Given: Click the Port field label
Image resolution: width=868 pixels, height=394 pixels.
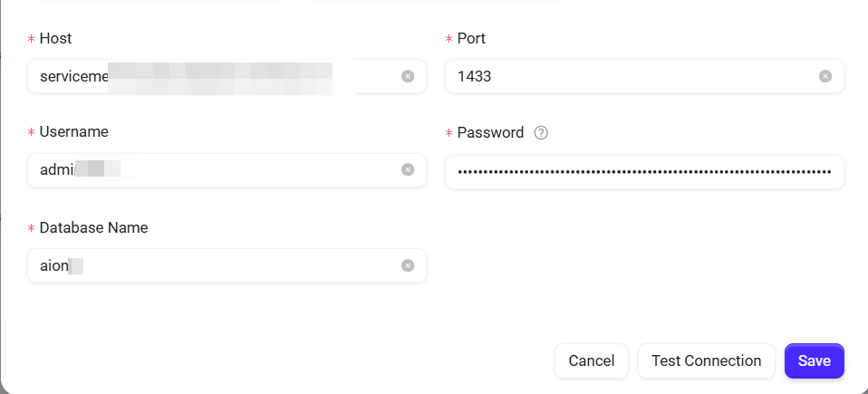Looking at the screenshot, I should tap(471, 39).
